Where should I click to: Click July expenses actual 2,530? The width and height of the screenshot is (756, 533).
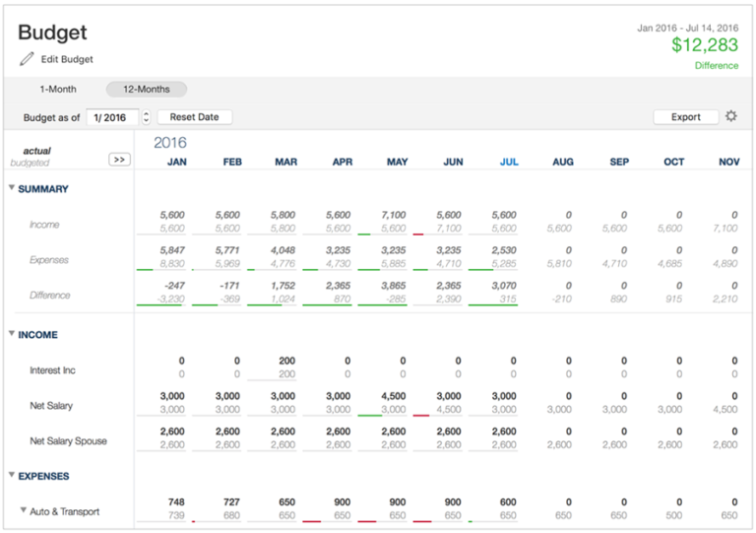tap(504, 250)
